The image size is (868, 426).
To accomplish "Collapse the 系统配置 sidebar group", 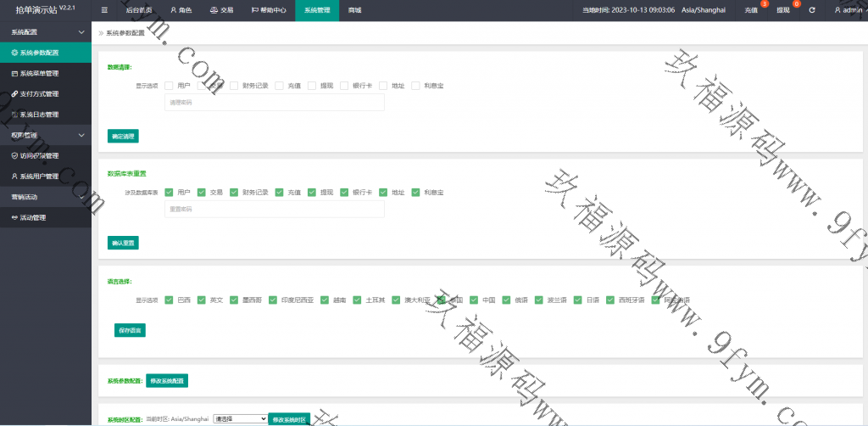I will click(x=81, y=31).
